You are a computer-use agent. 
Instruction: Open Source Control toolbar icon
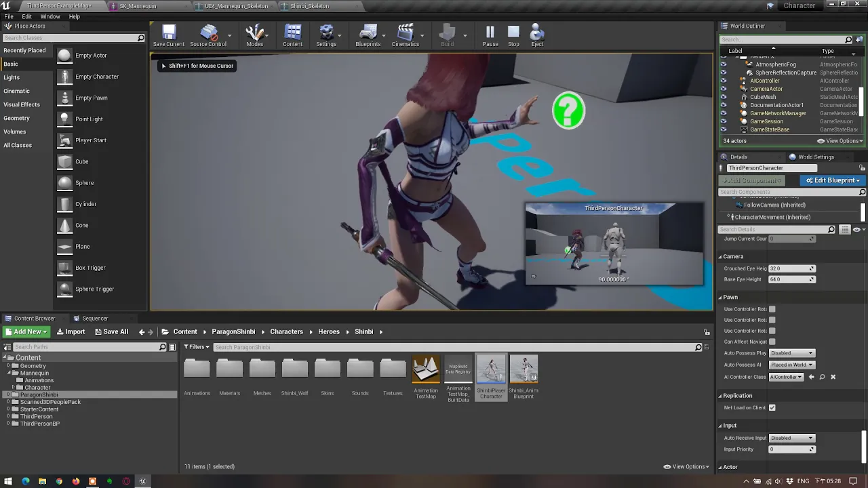click(208, 35)
